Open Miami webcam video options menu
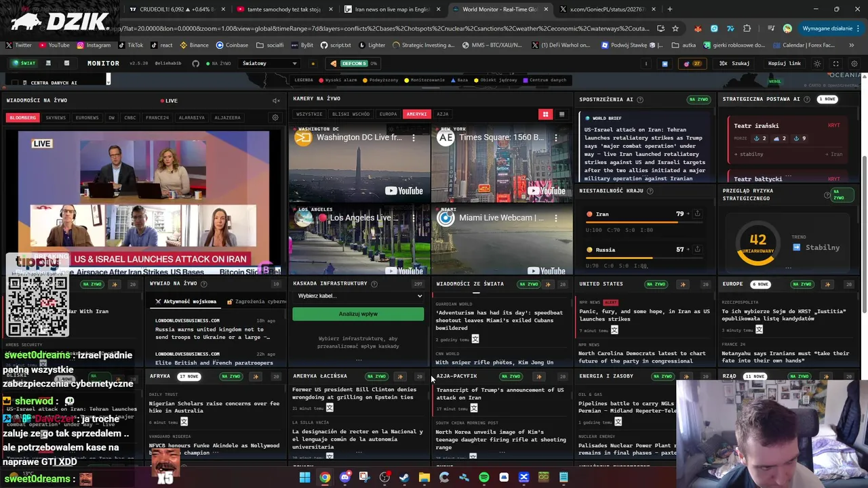The width and height of the screenshot is (868, 488). click(556, 218)
